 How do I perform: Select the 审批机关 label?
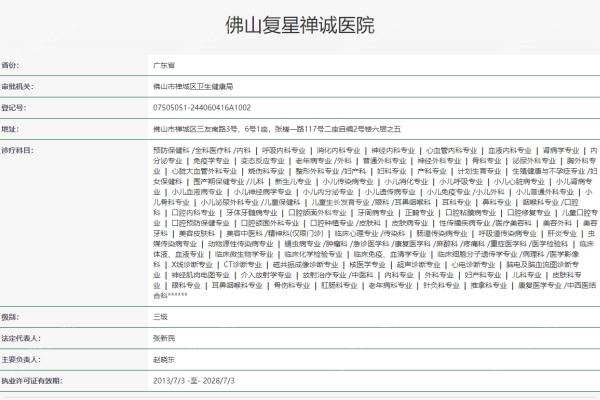tap(18, 87)
